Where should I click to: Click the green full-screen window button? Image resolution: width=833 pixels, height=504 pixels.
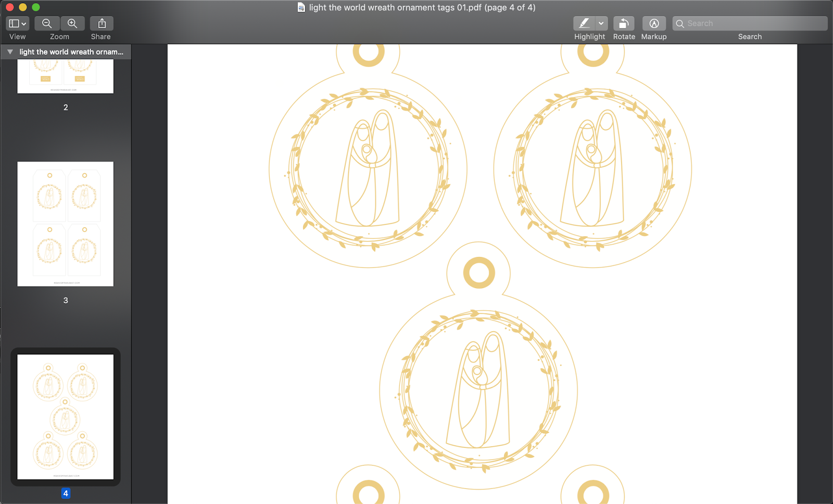click(36, 7)
